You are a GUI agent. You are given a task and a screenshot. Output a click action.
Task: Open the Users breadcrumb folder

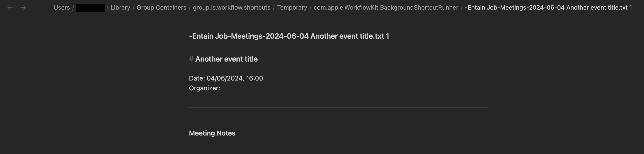(x=62, y=8)
